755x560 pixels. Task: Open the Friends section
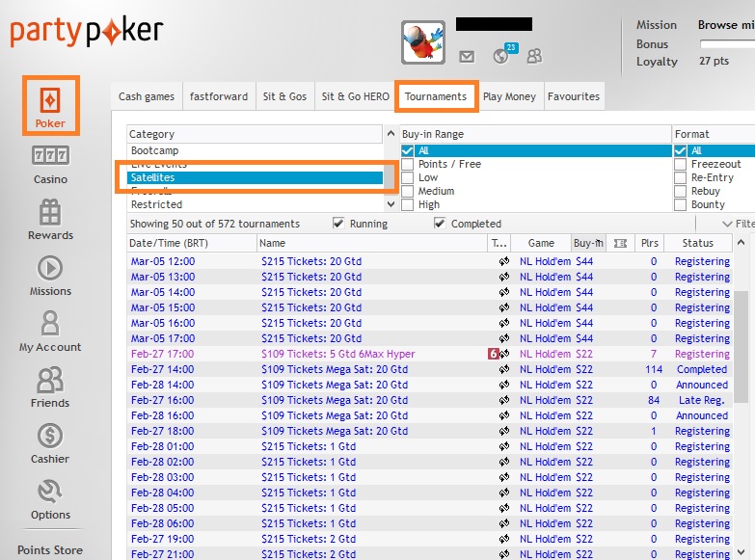[x=50, y=387]
